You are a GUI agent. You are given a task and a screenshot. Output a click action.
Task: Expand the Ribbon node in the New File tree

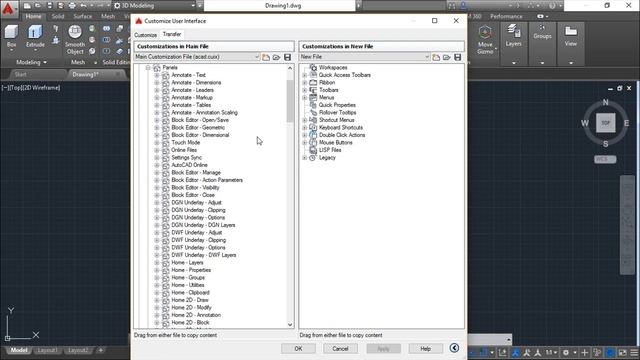click(x=304, y=82)
